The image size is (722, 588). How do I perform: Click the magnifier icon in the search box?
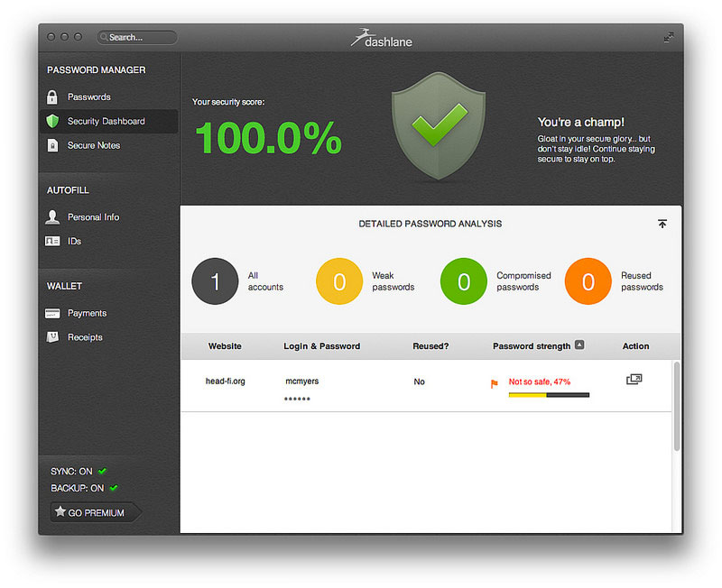(104, 37)
